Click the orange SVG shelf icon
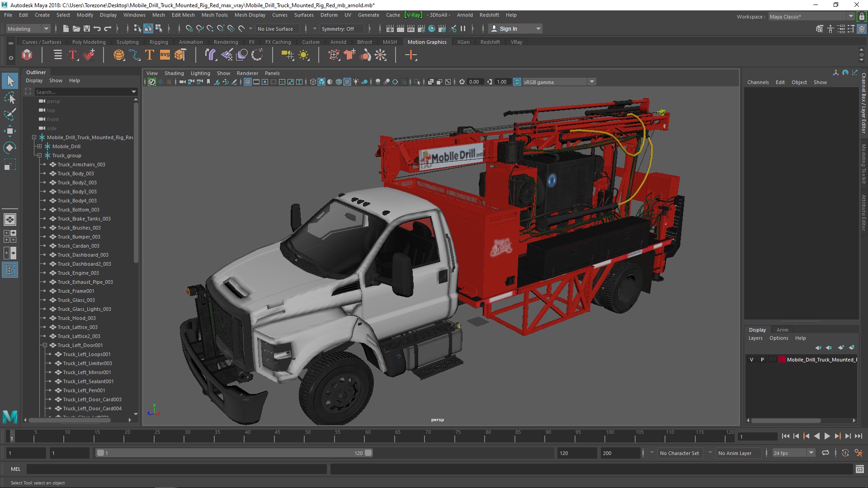The image size is (868, 488). pos(165,55)
